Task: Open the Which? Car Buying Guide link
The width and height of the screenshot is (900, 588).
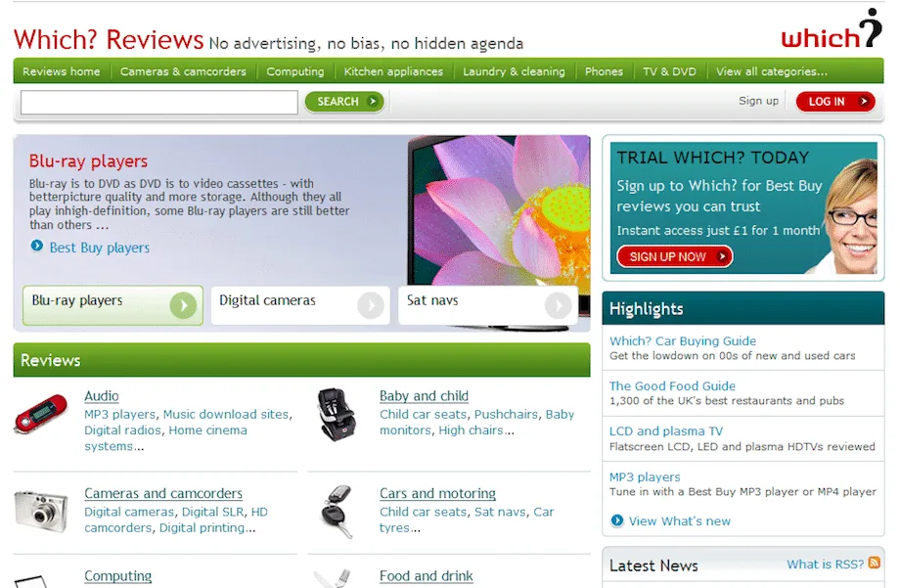Action: [x=683, y=340]
